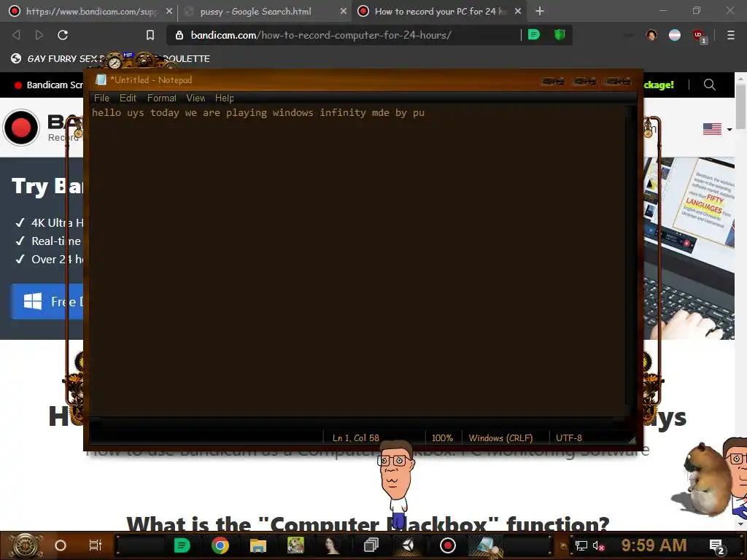Go back in the browser

point(16,35)
